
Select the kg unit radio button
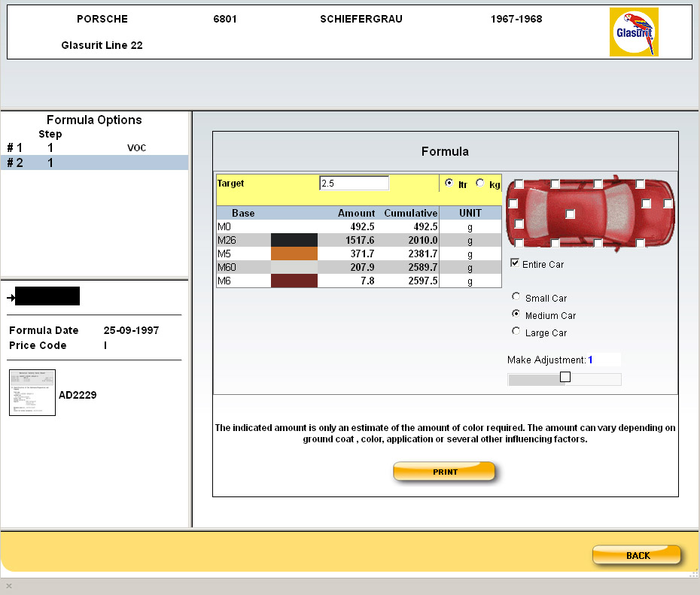(480, 183)
